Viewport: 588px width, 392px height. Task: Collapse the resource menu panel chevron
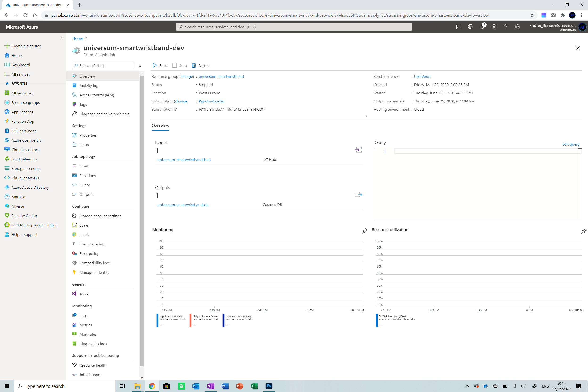(140, 65)
